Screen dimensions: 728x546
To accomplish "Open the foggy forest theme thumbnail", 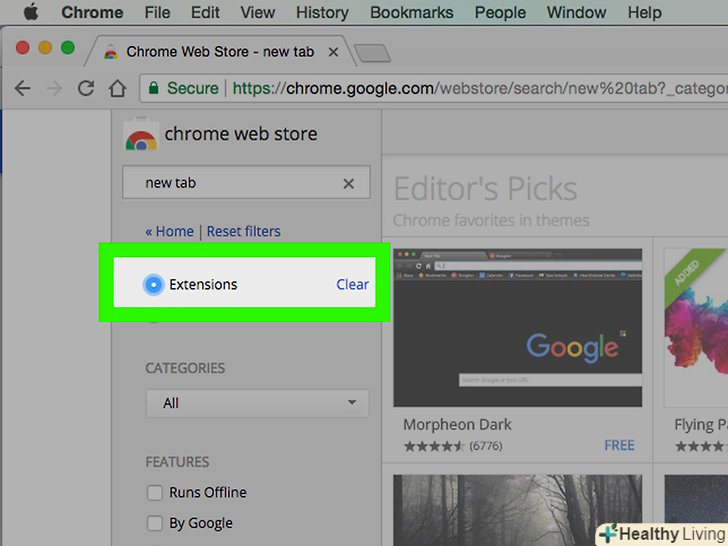I will click(518, 510).
